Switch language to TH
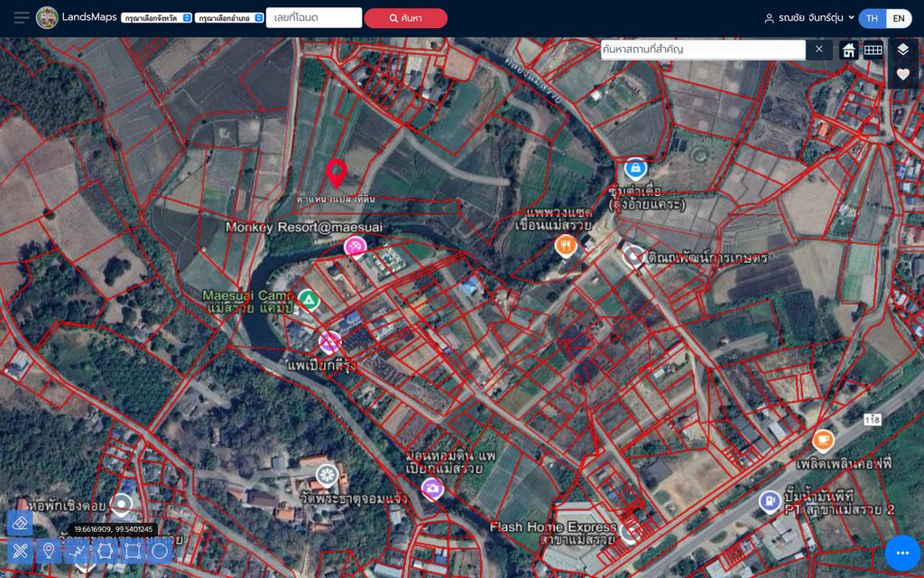The height and width of the screenshot is (578, 924). (873, 18)
